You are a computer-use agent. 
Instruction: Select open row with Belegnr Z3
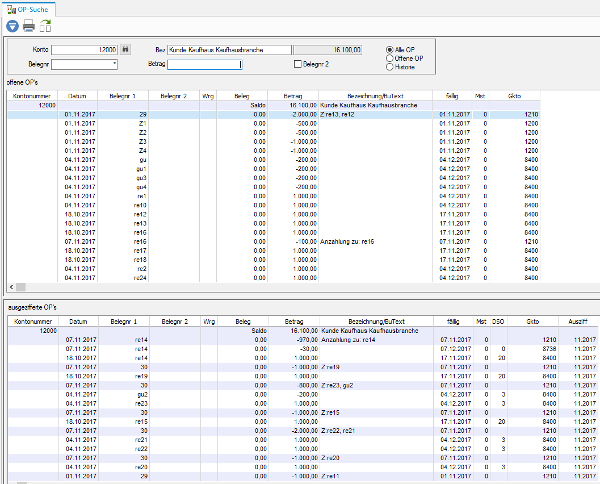274,142
